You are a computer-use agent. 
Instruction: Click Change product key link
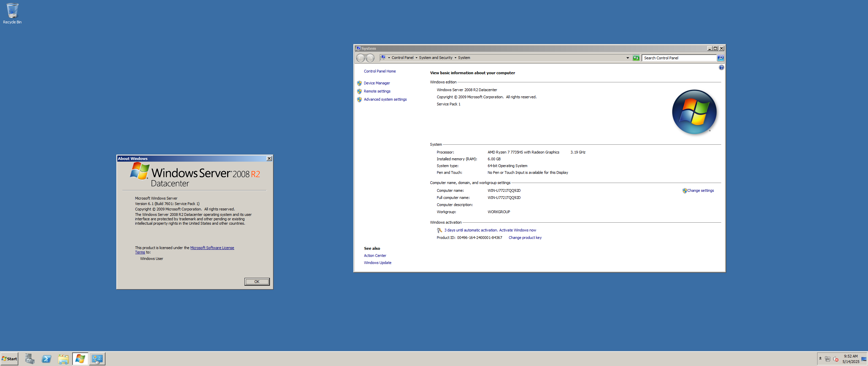525,238
